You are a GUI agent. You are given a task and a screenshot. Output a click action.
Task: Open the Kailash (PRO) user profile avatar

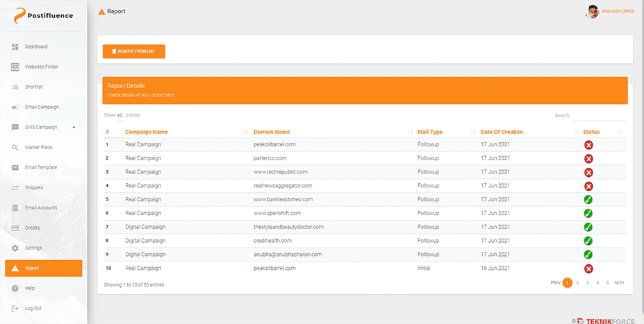pos(593,11)
